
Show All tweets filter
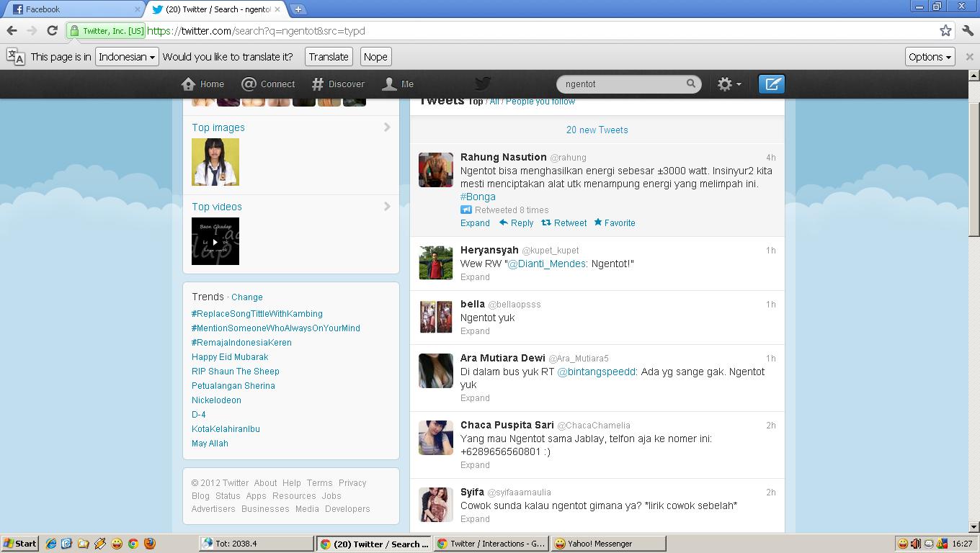(494, 102)
